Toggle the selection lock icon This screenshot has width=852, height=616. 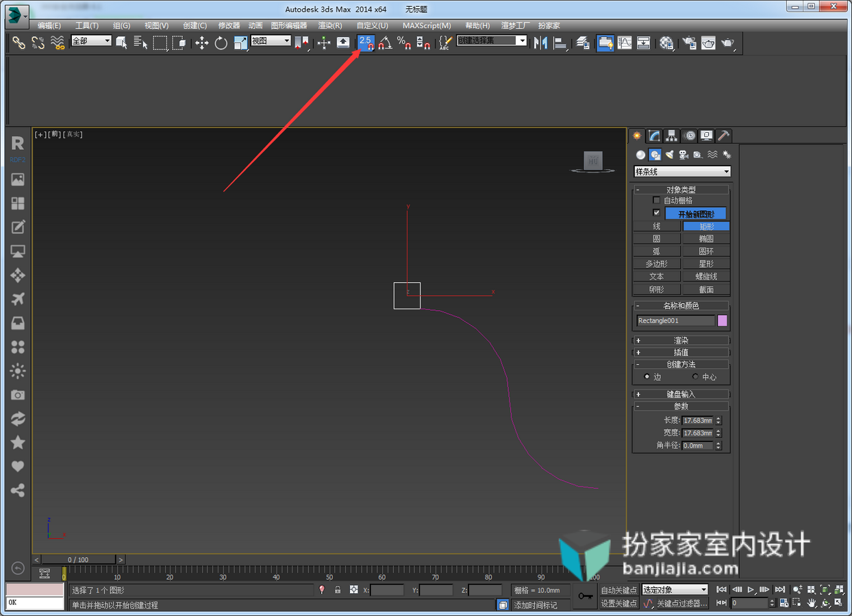[x=338, y=590]
